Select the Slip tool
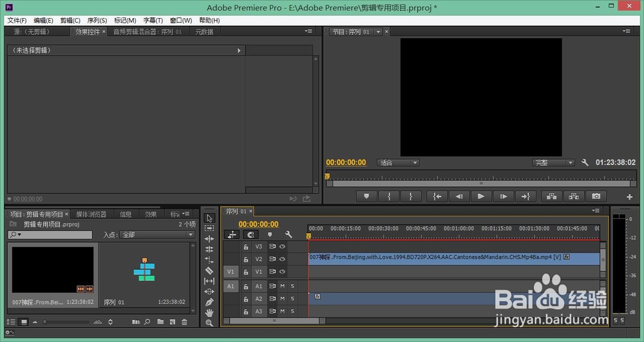 click(209, 281)
